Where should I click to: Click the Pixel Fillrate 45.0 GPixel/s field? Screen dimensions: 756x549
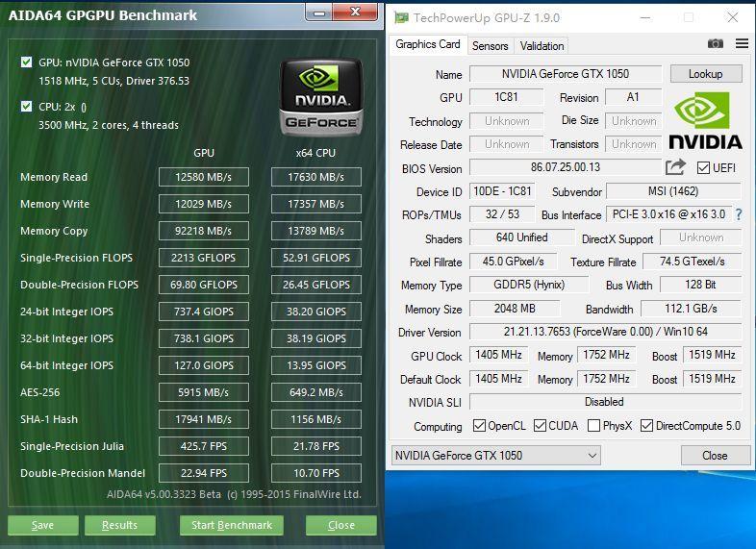(x=513, y=262)
